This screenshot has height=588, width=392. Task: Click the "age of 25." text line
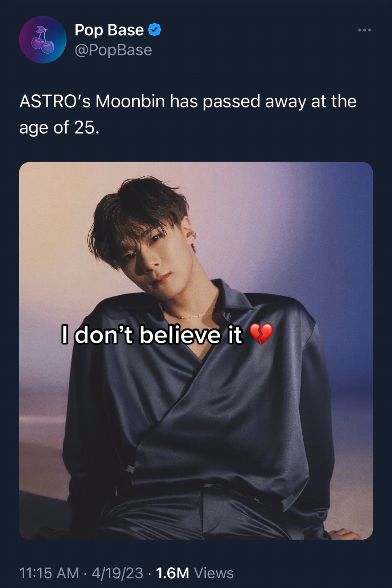(x=59, y=128)
